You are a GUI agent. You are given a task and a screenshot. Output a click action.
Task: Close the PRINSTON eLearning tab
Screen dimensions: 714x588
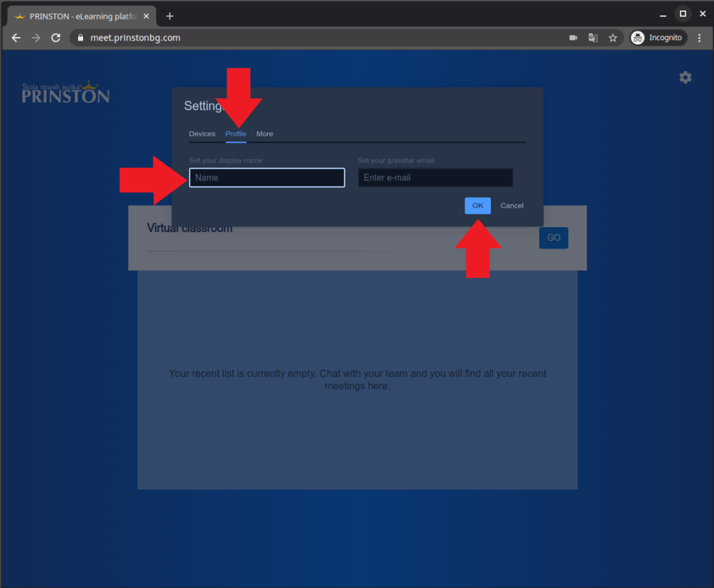[x=146, y=17]
